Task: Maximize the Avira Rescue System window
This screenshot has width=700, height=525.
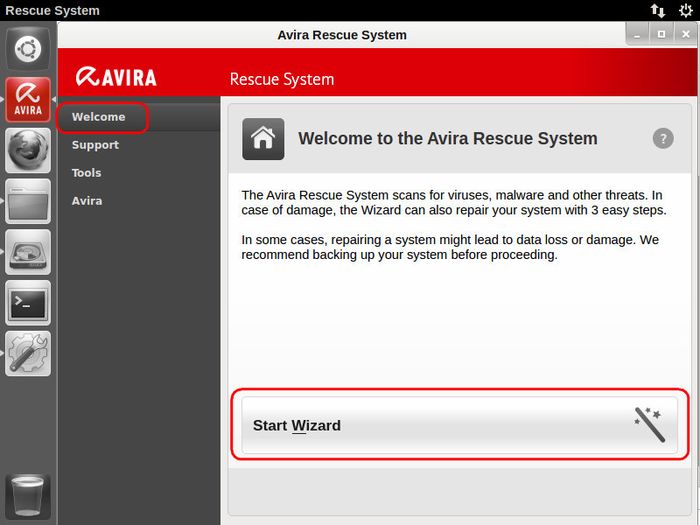Action: point(661,34)
